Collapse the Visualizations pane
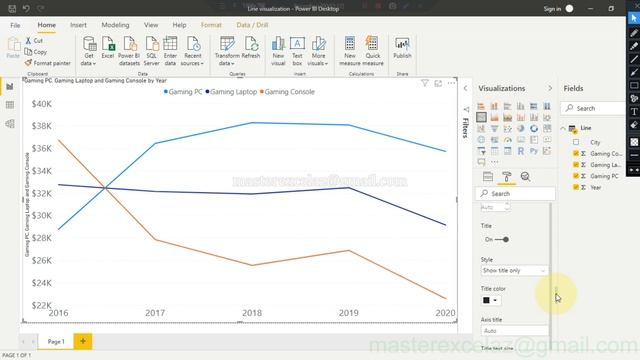This screenshot has height=360, width=640. (x=550, y=88)
